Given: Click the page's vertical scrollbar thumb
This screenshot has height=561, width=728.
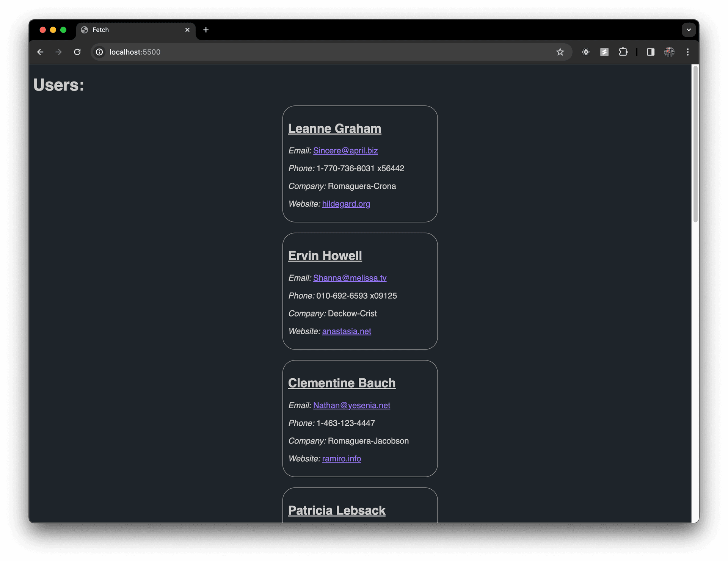Looking at the screenshot, I should [695, 144].
